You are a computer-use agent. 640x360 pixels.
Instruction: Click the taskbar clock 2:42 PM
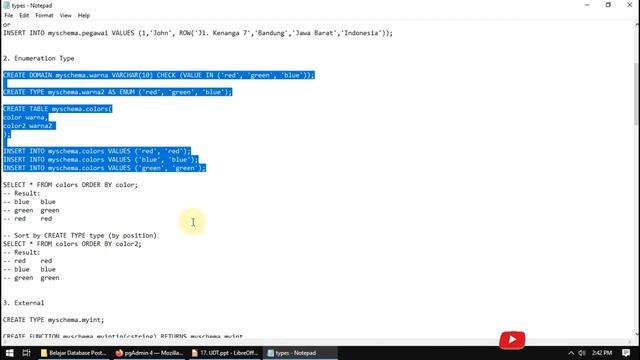click(602, 353)
